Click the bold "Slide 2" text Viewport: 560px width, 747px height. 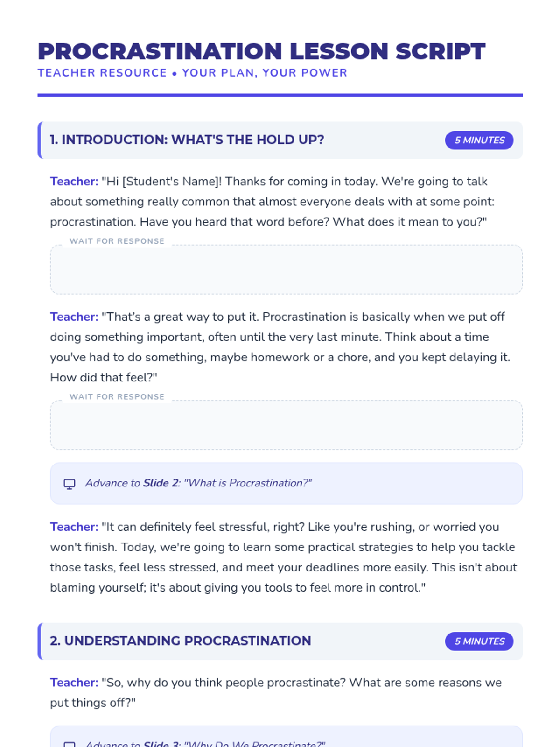pyautogui.click(x=161, y=483)
